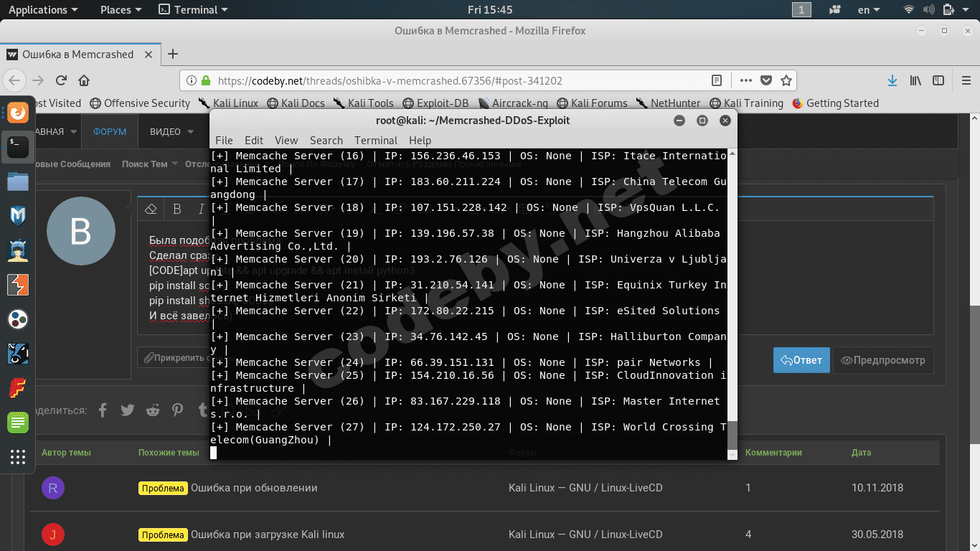Click the blue Ответ button
Image resolution: width=980 pixels, height=551 pixels.
pyautogui.click(x=801, y=360)
